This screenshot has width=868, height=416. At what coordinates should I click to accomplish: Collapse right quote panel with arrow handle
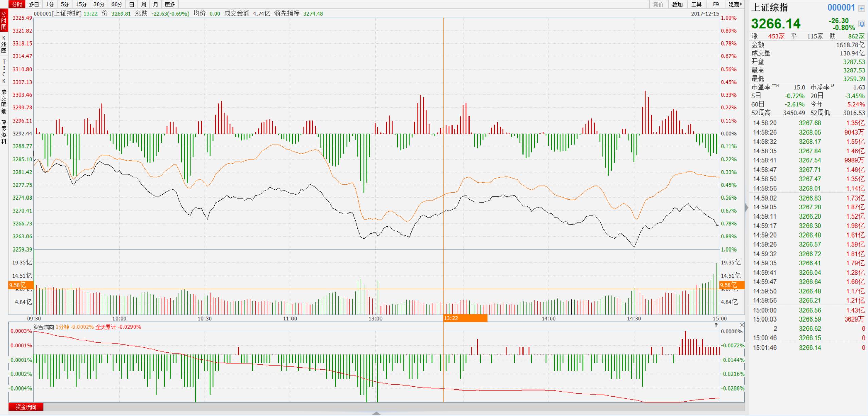746,207
